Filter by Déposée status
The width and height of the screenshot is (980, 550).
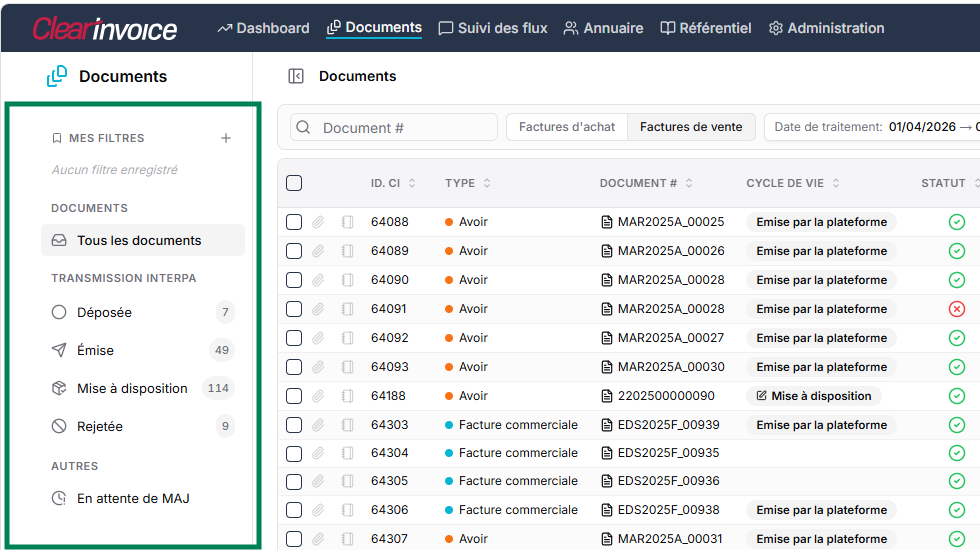coord(142,312)
